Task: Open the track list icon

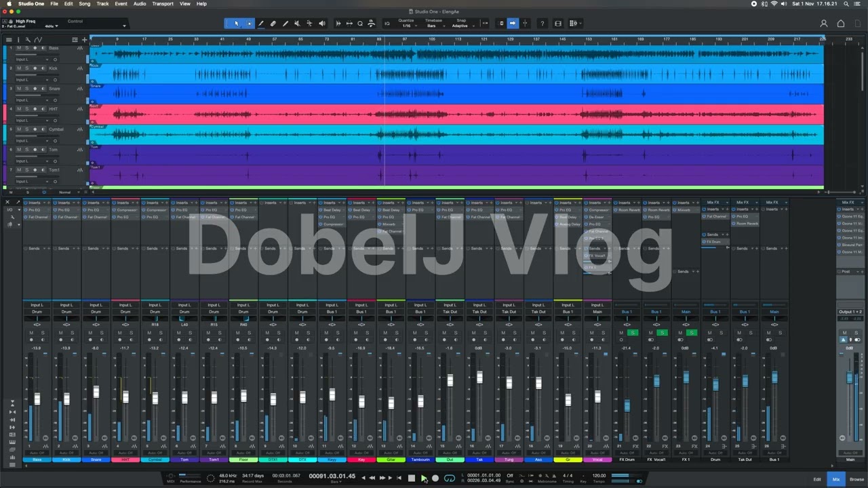Action: pos(9,39)
